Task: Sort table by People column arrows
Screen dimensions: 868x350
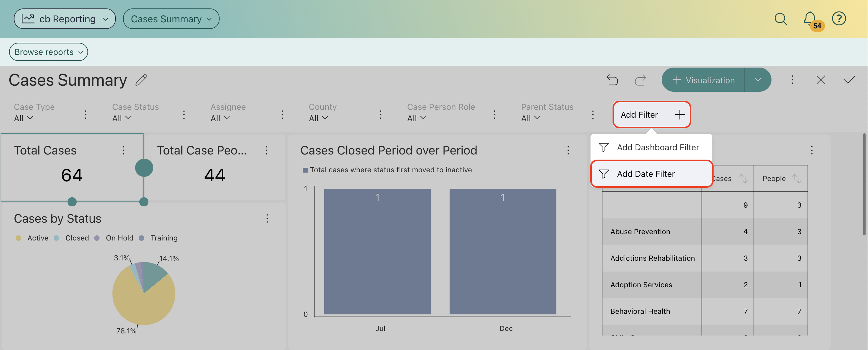Action: pos(796,178)
